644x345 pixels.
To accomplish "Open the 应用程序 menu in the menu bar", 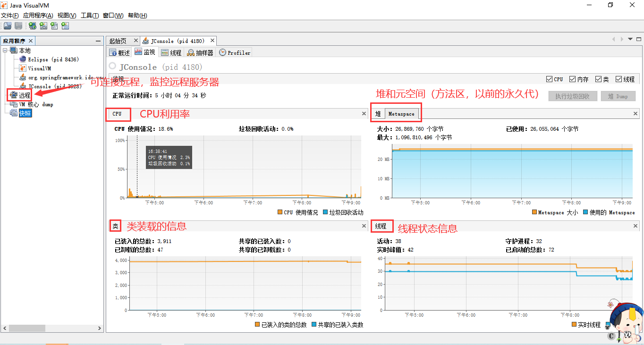I will click(38, 16).
